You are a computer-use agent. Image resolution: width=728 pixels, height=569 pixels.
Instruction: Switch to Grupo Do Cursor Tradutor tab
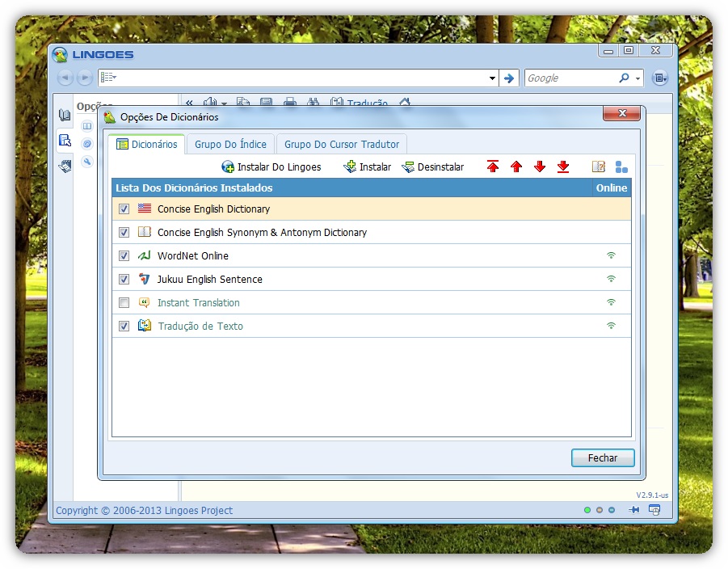[342, 144]
